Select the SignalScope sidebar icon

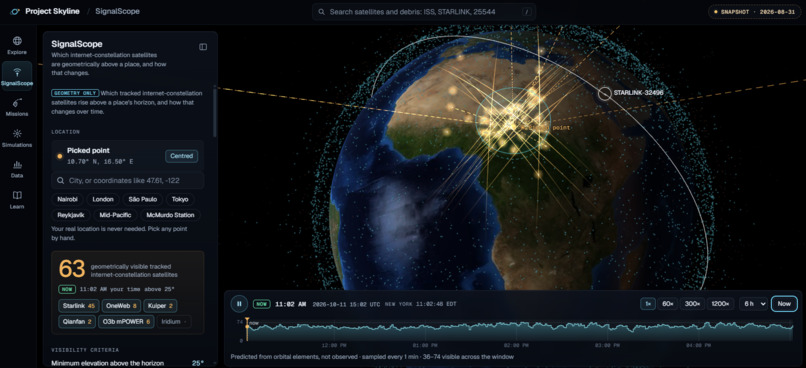click(17, 76)
